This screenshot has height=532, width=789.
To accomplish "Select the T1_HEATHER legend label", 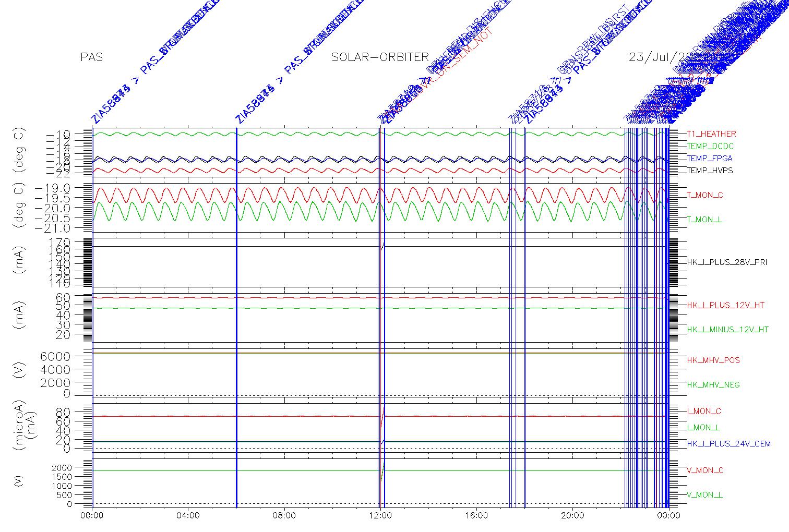I will [711, 134].
